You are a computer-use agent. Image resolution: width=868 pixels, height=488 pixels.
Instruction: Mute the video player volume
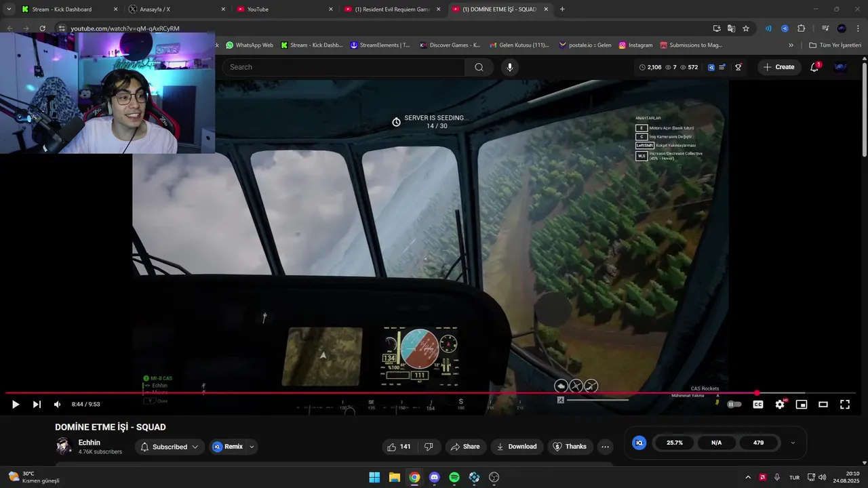pyautogui.click(x=57, y=405)
